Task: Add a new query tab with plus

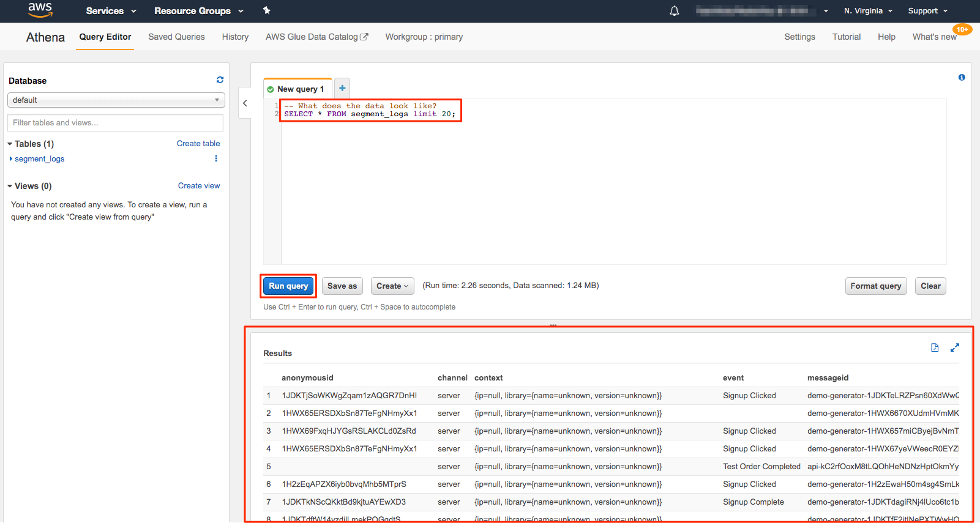Action: click(342, 88)
